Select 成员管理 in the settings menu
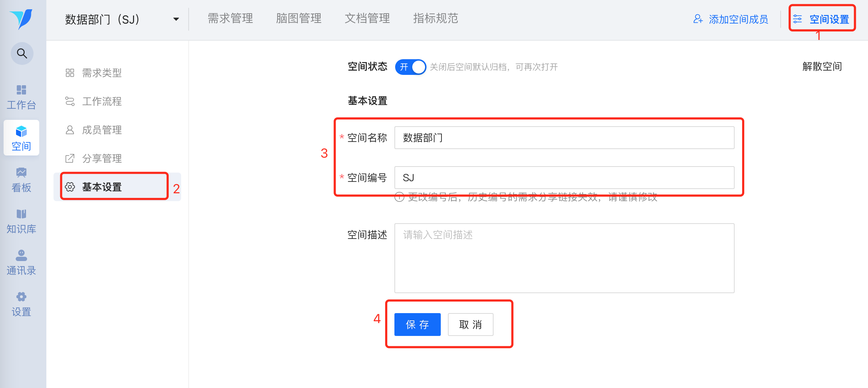The width and height of the screenshot is (868, 388). 102,130
